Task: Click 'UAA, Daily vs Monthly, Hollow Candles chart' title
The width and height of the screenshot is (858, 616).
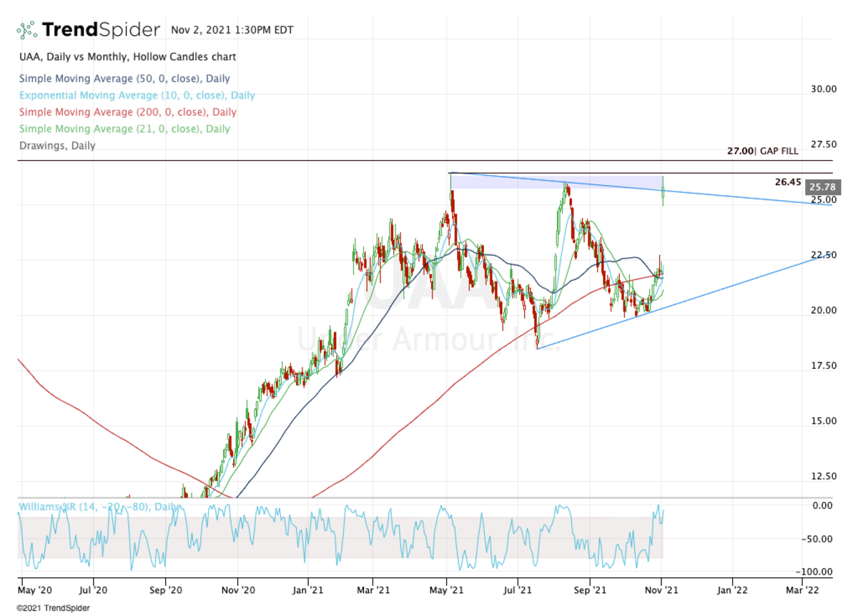Action: point(127,56)
